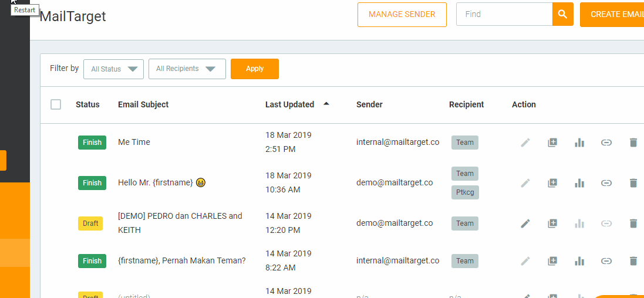Open [DEMO] PEDRO dan CHARLES and KEITH subject
The image size is (644, 298).
(180, 223)
